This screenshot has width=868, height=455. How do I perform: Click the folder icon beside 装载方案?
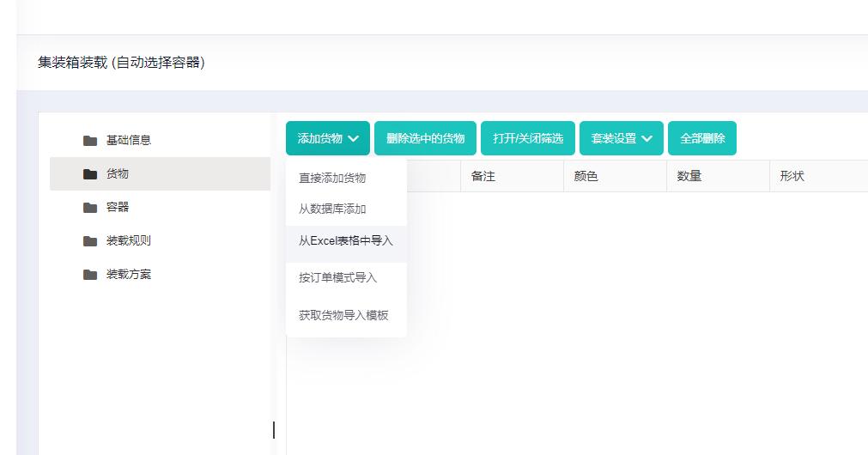click(90, 275)
